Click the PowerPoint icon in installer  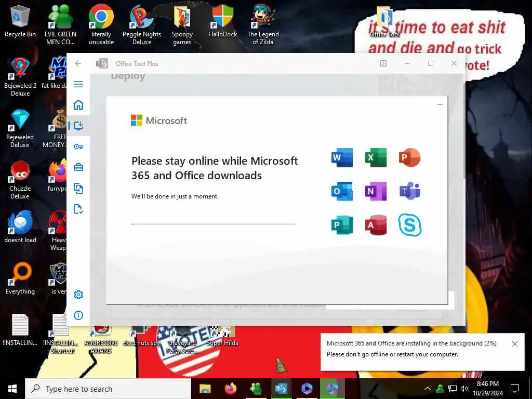(409, 157)
